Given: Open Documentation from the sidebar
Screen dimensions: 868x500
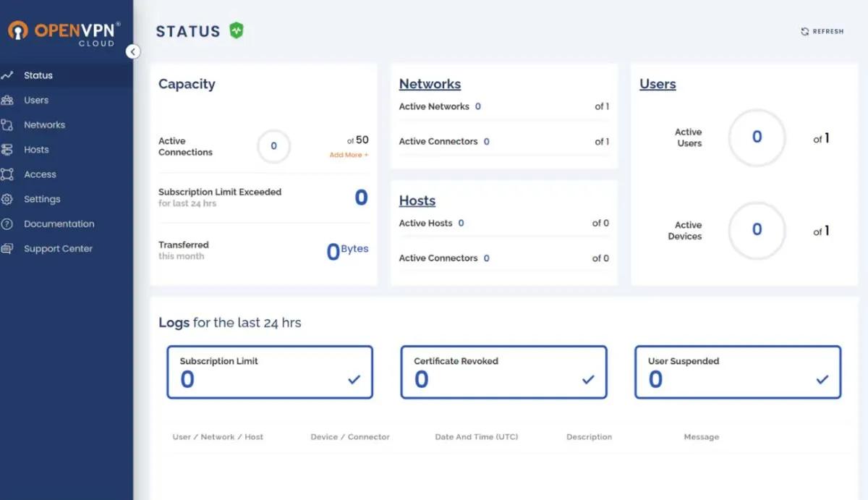Looking at the screenshot, I should [67, 224].
